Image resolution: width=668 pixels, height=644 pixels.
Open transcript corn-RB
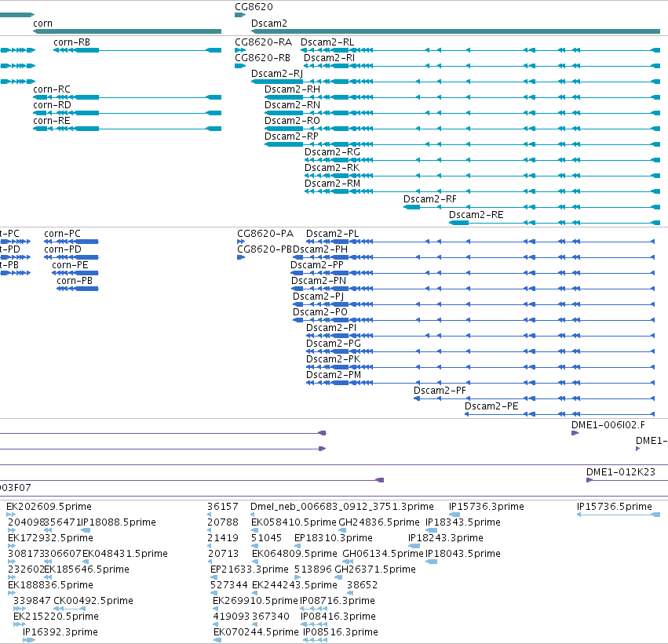click(x=71, y=42)
